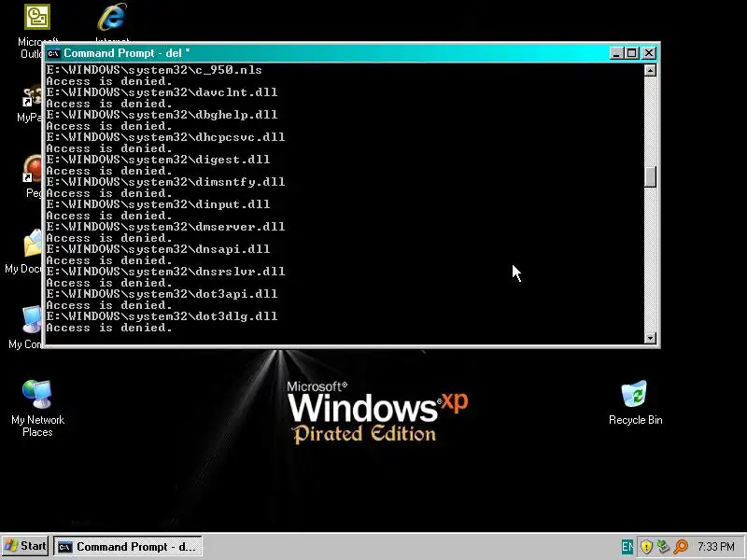747x560 pixels.
Task: Click the line ending 'dmserver.dll'
Action: pos(165,227)
